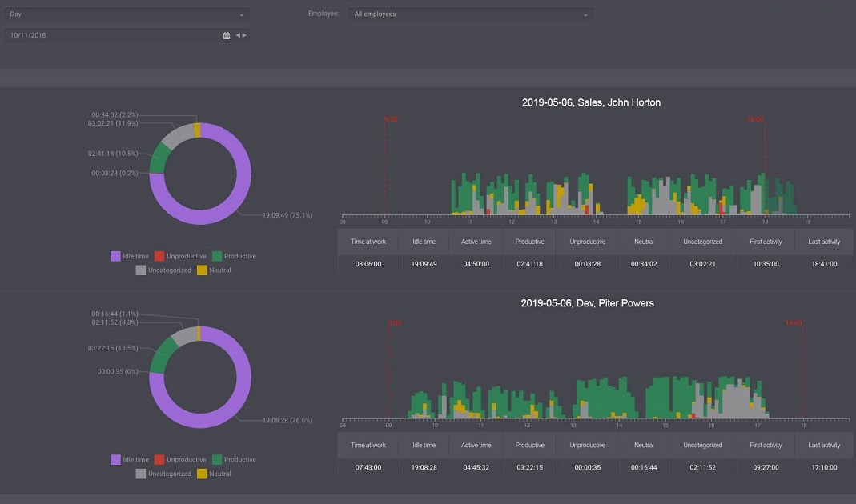Click Time at work header in John Horton table
Viewport: 856px width, 504px height.
[368, 242]
